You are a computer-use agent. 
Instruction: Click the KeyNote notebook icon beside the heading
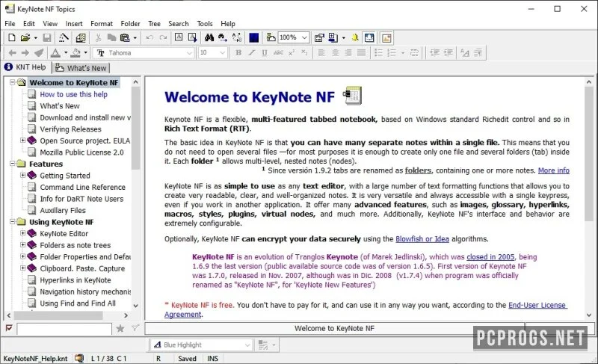[x=352, y=96]
